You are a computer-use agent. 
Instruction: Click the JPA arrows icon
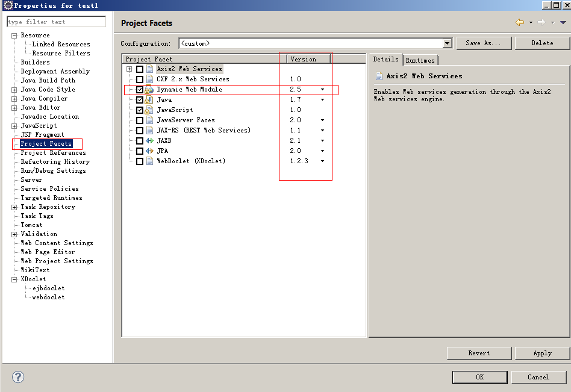coord(149,151)
